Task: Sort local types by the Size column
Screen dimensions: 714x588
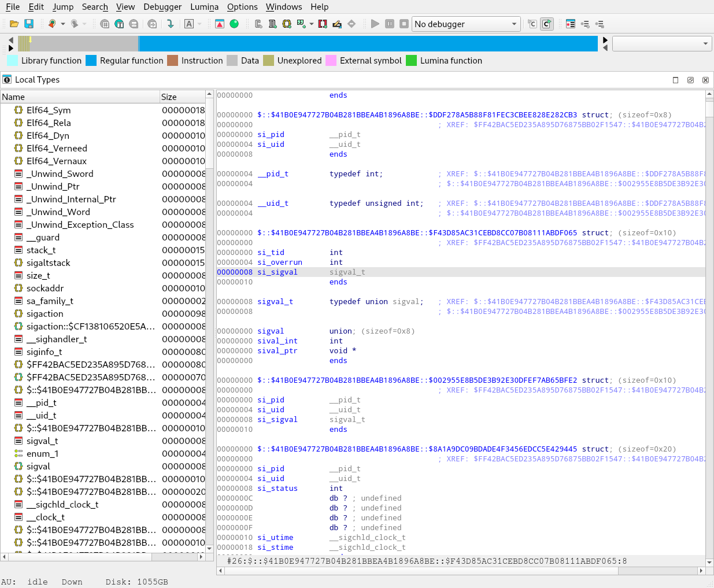Action: [183, 97]
